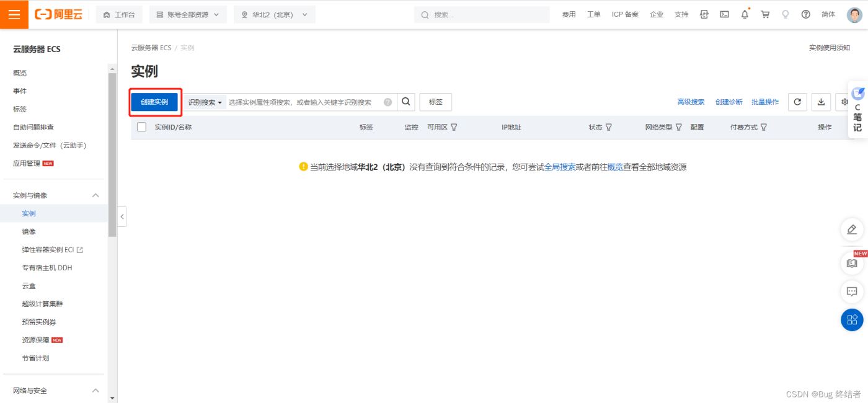
Task: Open the hamburger main menu
Action: click(14, 14)
